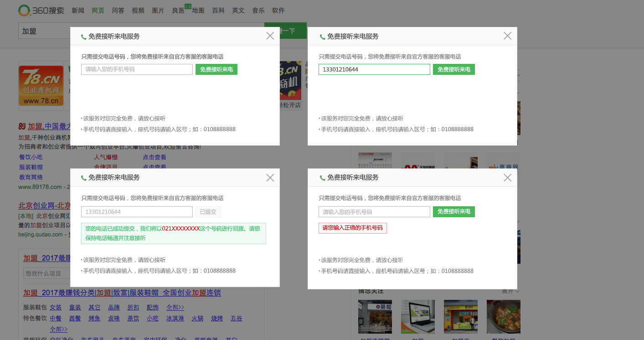Open the laptop thumbnail under 猜您关注
The width and height of the screenshot is (644, 340).
[x=418, y=317]
